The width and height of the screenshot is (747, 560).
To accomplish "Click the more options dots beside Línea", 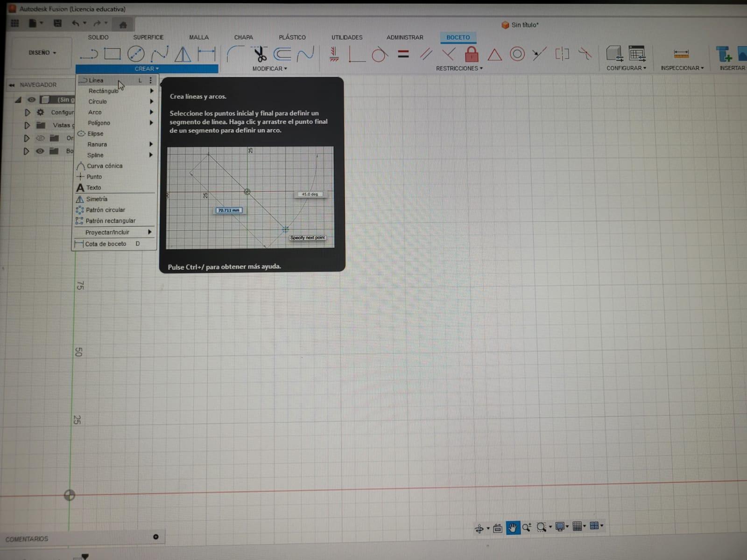I will [150, 80].
